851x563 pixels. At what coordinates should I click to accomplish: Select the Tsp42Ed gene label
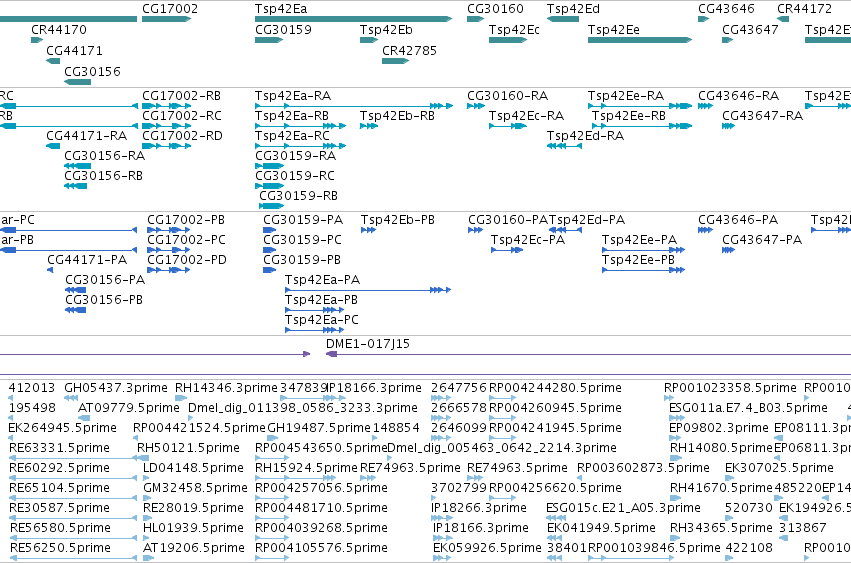point(573,9)
